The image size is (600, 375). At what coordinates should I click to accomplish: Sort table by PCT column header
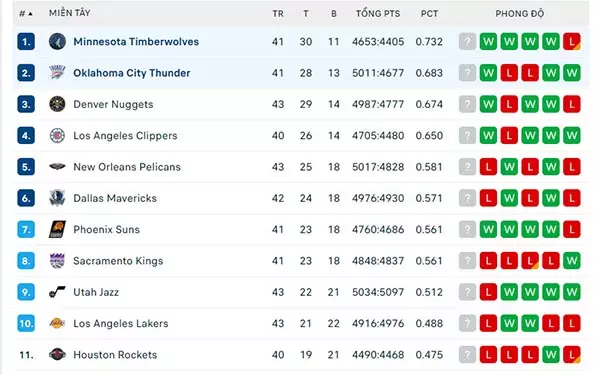[x=429, y=14]
